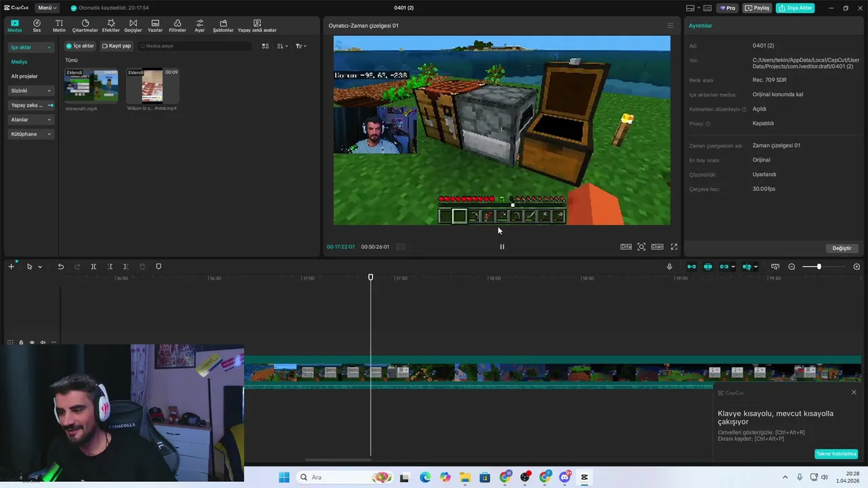Select Medya in the sidebar list

(x=19, y=62)
